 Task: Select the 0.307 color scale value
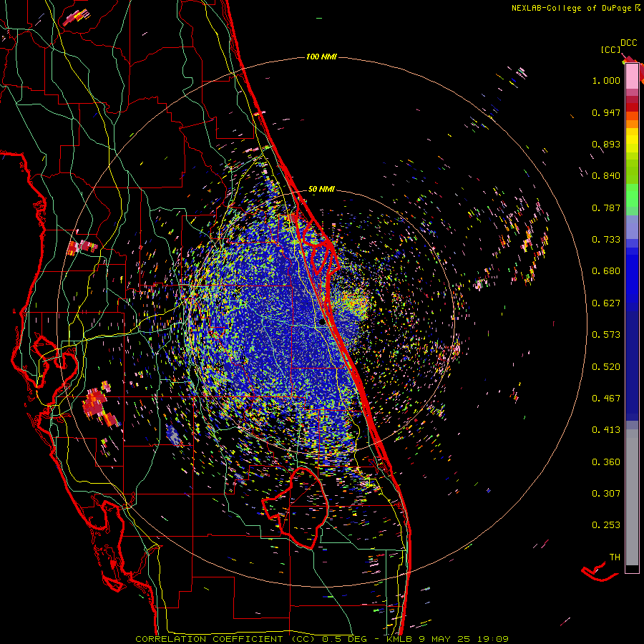pyautogui.click(x=606, y=494)
